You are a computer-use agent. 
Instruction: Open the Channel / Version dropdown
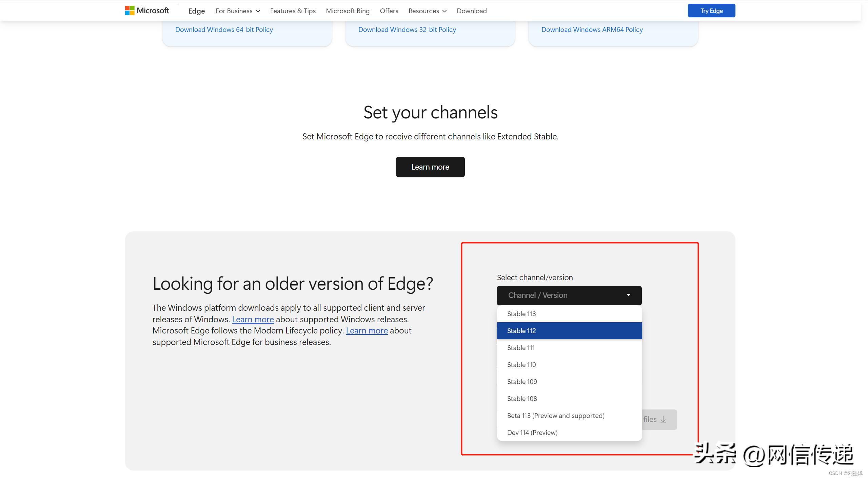569,295
